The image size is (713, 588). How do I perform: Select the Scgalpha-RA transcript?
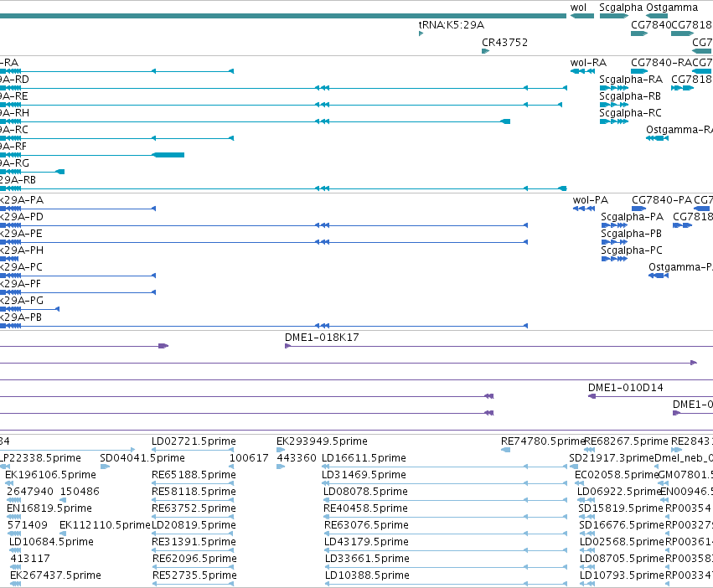[614, 88]
